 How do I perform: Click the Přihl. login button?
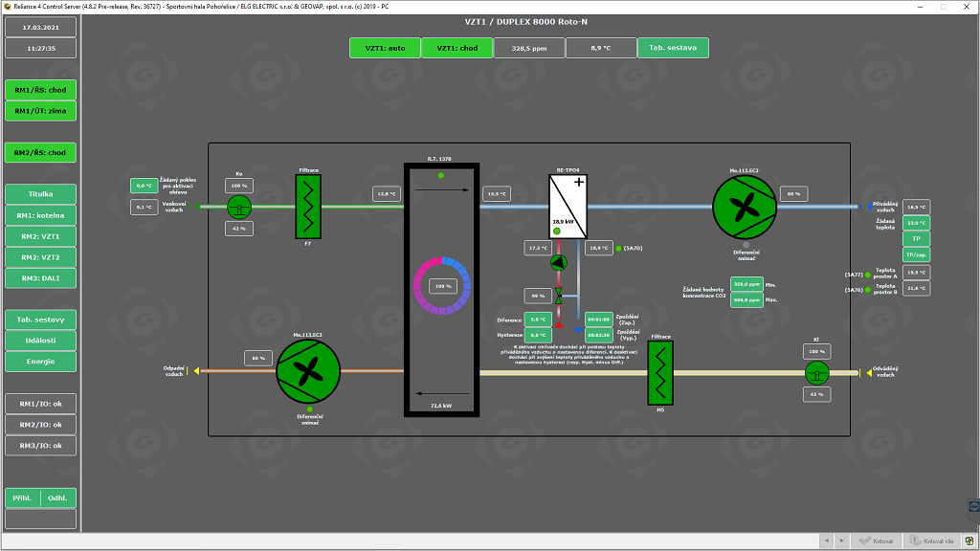point(23,497)
